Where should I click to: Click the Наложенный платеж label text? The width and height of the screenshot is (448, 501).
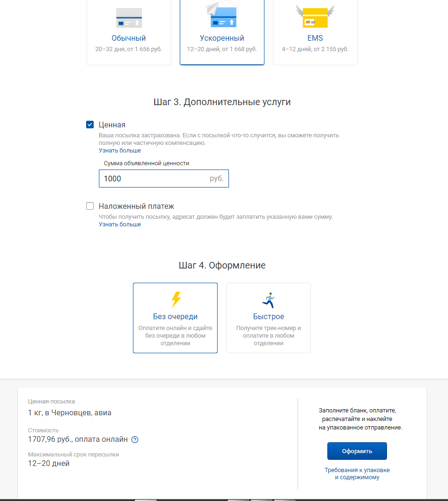coord(136,206)
